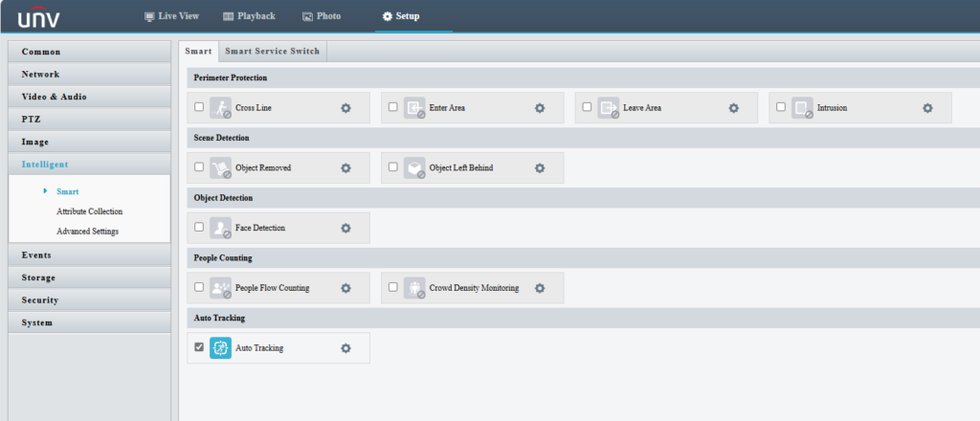Click the blue Auto Tracking icon

point(220,347)
